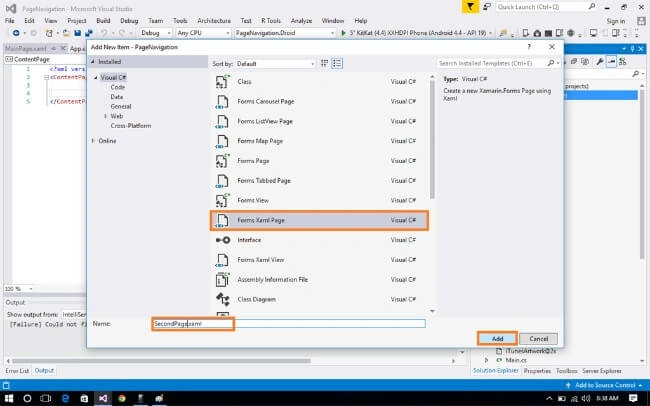Open the Build menu

tap(103, 21)
